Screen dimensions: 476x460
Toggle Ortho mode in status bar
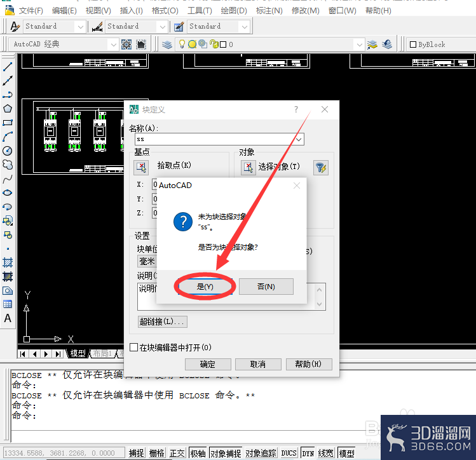177,453
